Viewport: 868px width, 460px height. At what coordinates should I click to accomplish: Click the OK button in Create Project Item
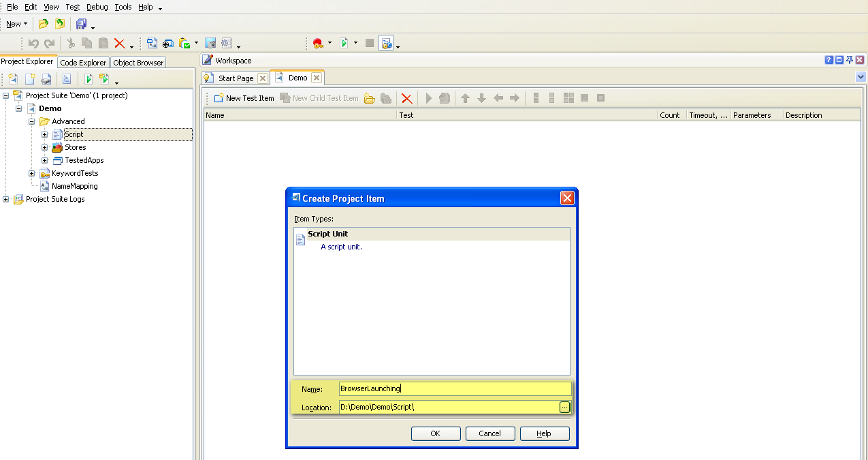click(435, 433)
